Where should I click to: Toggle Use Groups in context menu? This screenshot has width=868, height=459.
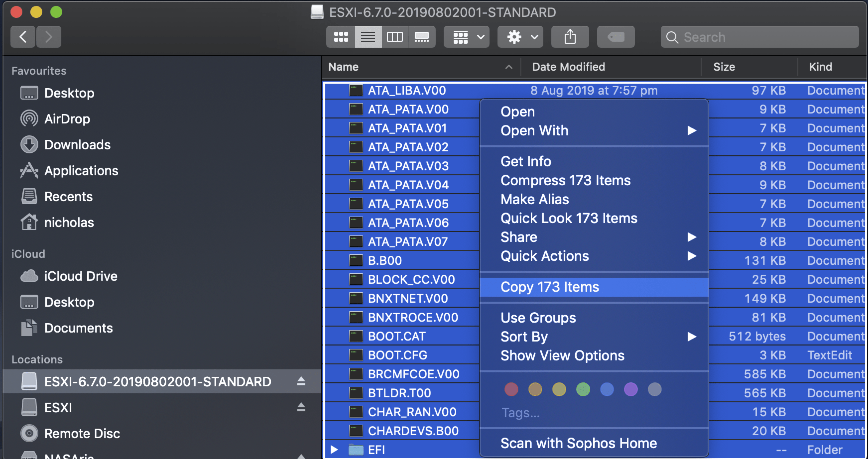coord(538,318)
